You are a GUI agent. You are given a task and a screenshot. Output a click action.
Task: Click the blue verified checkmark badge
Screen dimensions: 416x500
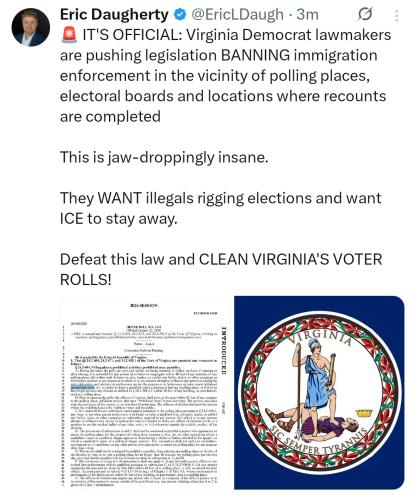[x=180, y=15]
